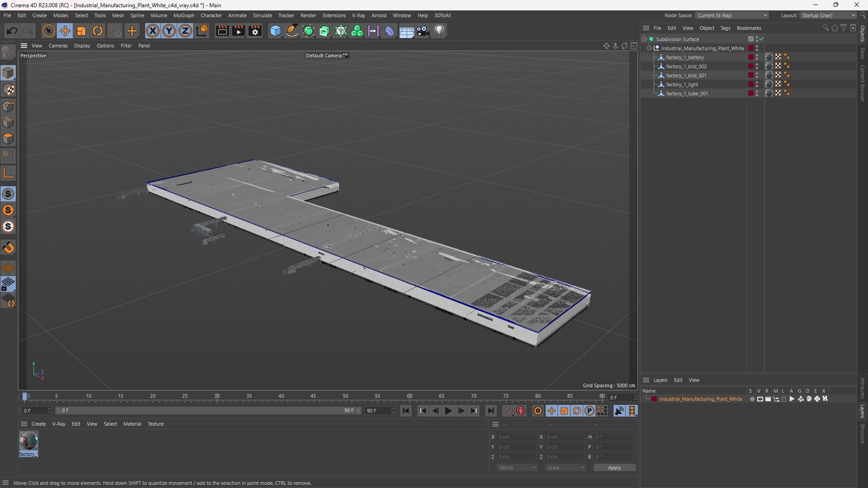This screenshot has width=868, height=488.
Task: Toggle Y-axis lock
Action: pos(169,31)
